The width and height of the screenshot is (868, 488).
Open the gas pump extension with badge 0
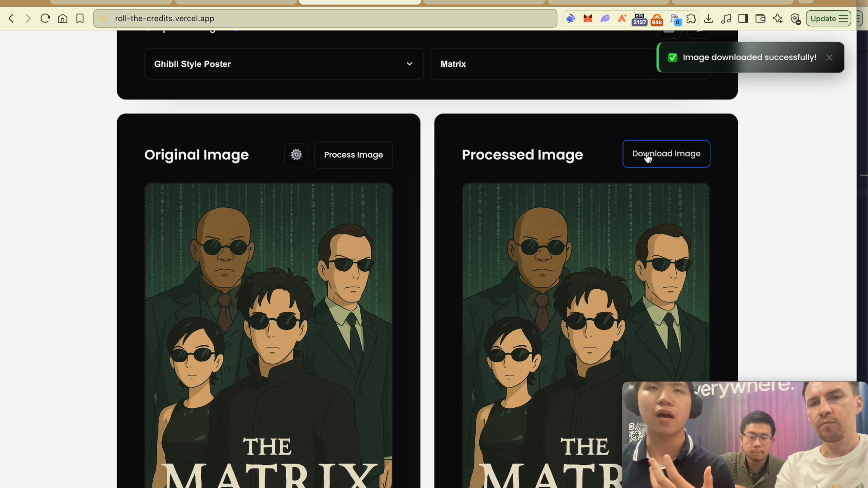(675, 19)
